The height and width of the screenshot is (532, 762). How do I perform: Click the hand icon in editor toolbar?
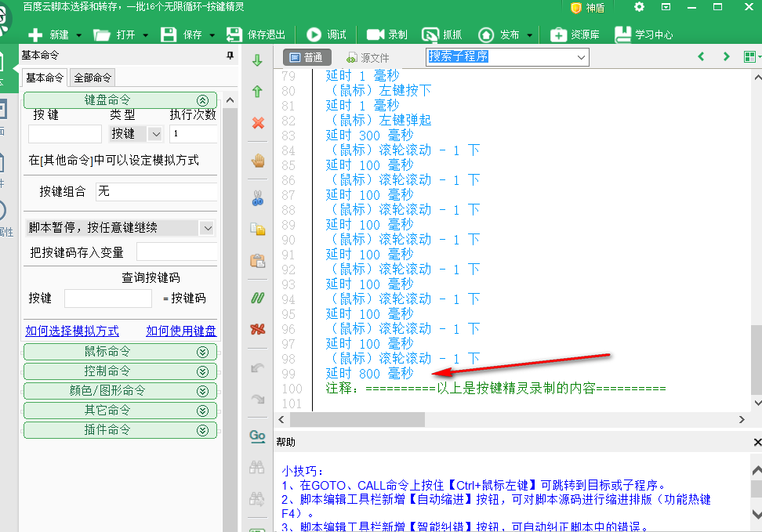tap(258, 161)
